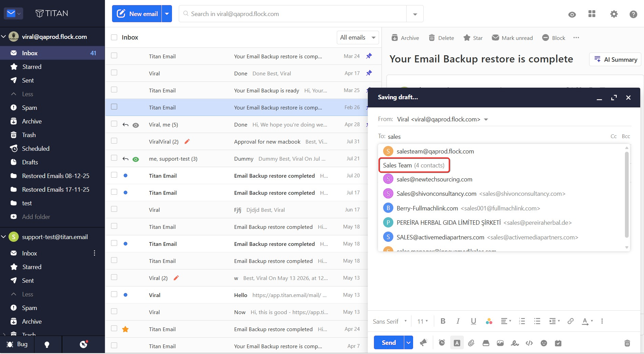Toggle the gold star on the Apr 24 email
This screenshot has width=644, height=354.
click(x=125, y=329)
